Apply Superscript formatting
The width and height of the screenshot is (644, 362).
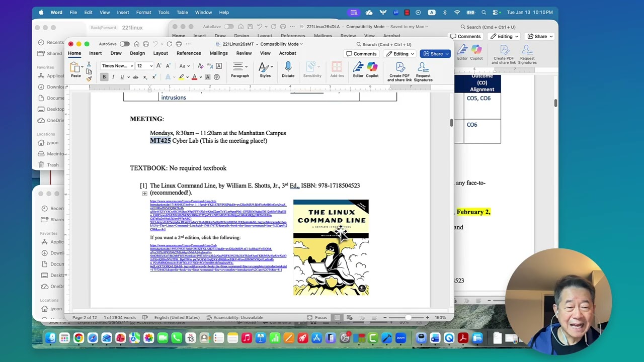pos(153,77)
